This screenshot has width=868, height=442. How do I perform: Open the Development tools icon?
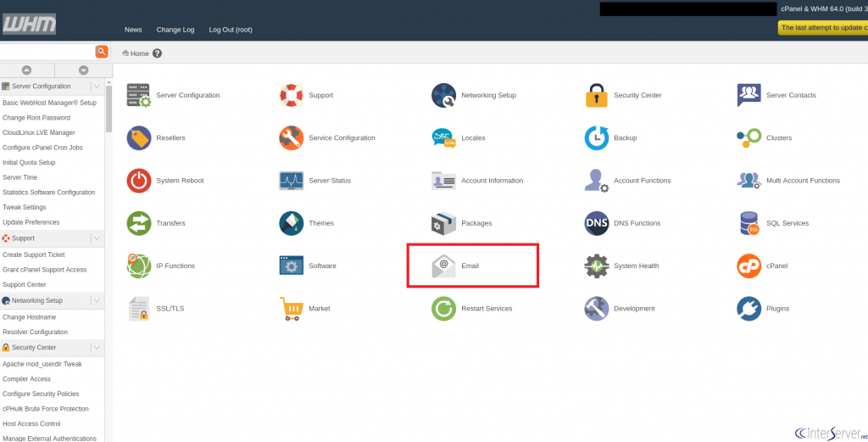click(x=597, y=309)
